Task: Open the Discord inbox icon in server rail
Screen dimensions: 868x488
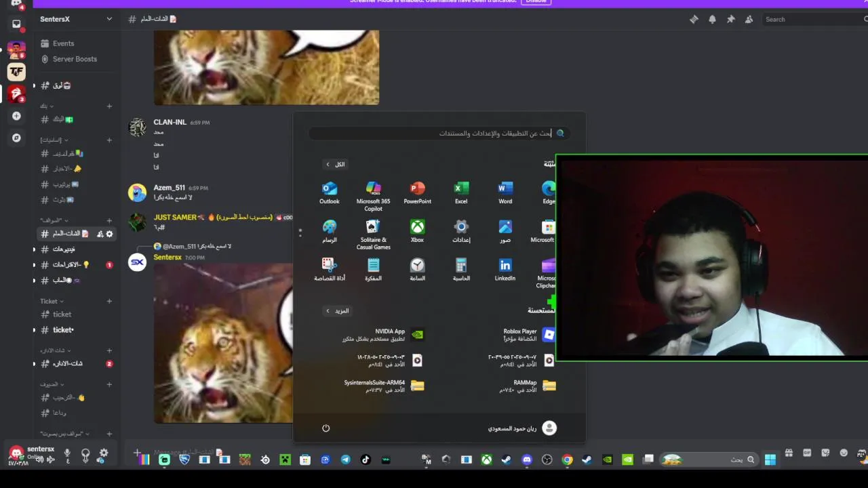Action: click(16, 24)
